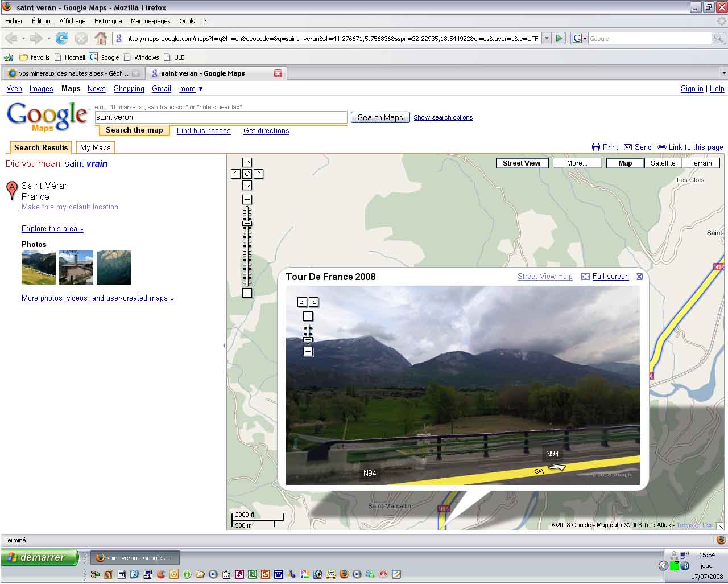The height and width of the screenshot is (584, 728).
Task: Open the search engine selector dropdown
Action: (x=580, y=38)
